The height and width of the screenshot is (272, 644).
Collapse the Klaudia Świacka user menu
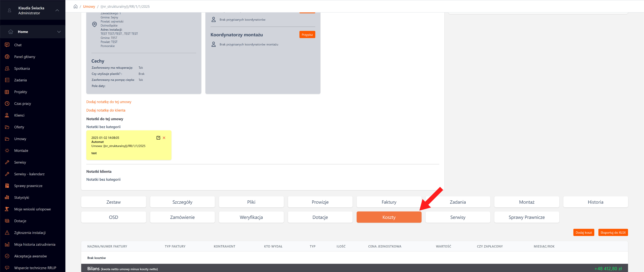(x=57, y=10)
